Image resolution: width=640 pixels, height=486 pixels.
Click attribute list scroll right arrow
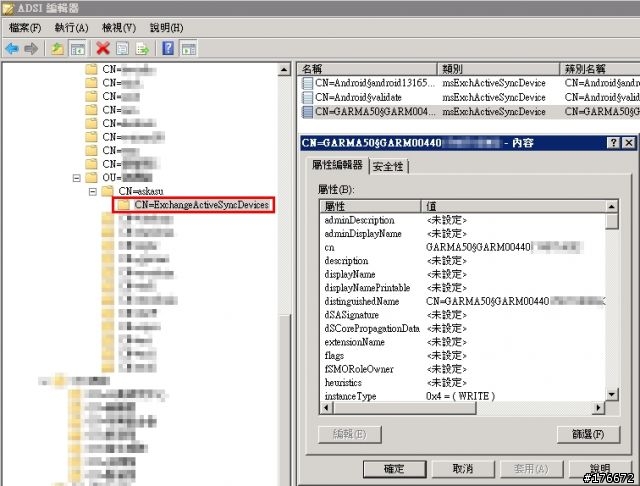tap(598, 408)
